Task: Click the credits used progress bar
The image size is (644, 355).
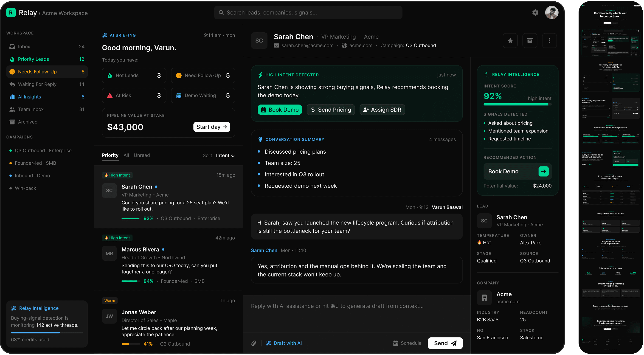Action: (47, 332)
